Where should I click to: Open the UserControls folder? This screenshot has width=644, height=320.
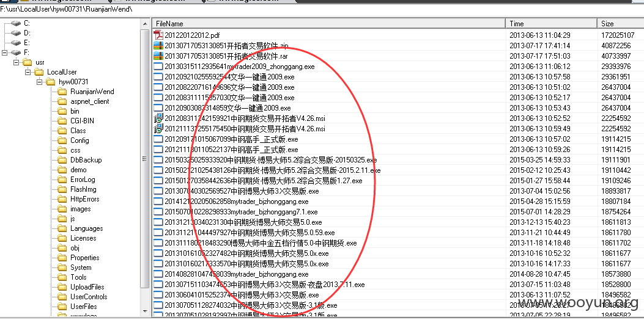(89, 297)
